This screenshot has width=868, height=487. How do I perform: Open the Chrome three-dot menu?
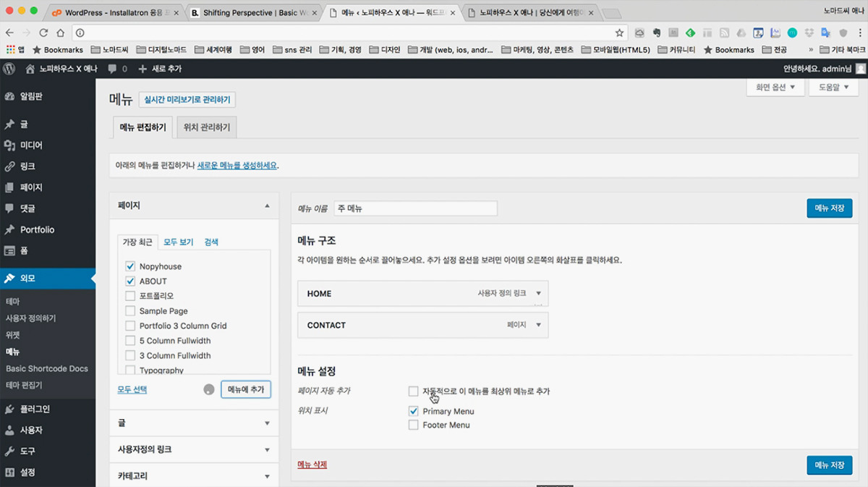pos(859,33)
